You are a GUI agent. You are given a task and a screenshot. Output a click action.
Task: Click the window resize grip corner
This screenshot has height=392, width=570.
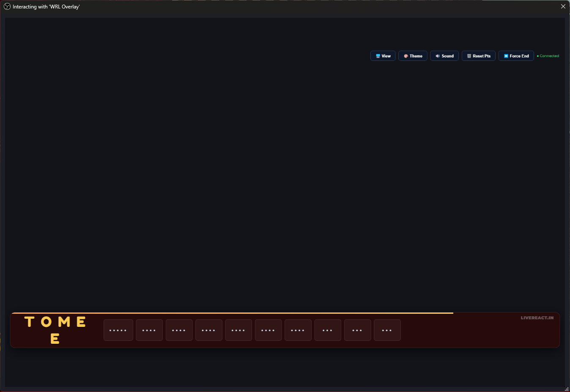coord(567,389)
